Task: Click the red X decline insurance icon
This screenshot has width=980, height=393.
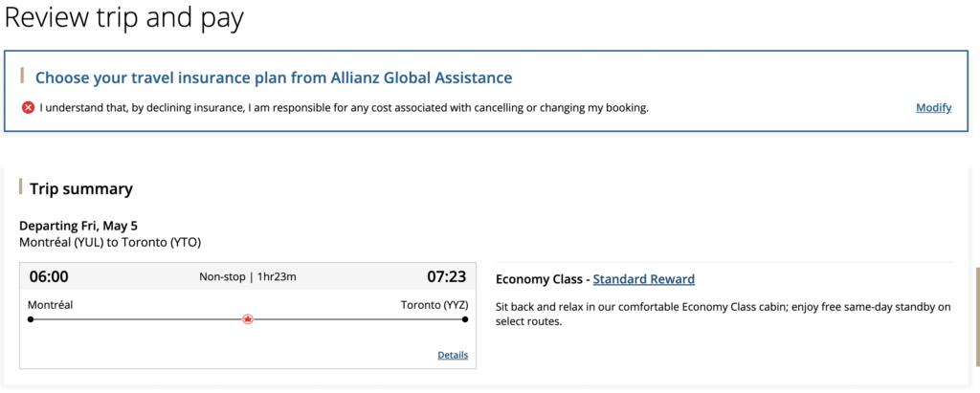Action: point(28,108)
